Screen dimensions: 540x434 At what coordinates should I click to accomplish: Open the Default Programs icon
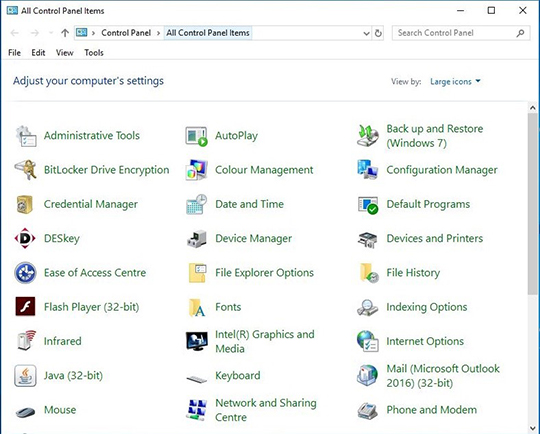point(368,205)
